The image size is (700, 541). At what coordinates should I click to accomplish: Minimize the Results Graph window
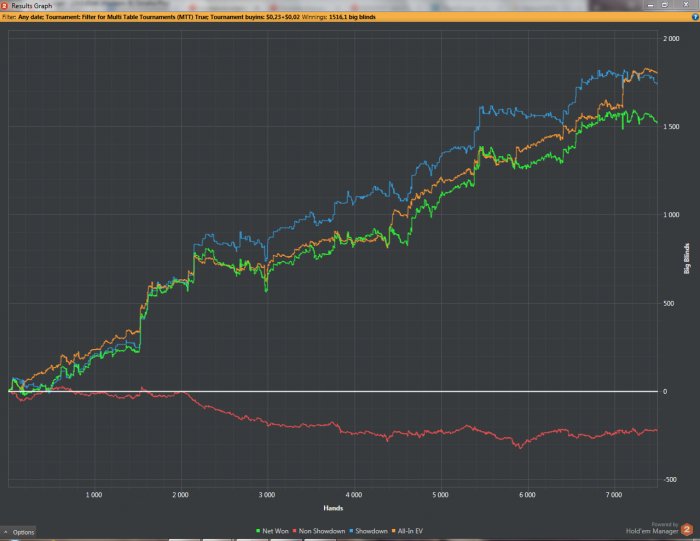(x=650, y=5)
